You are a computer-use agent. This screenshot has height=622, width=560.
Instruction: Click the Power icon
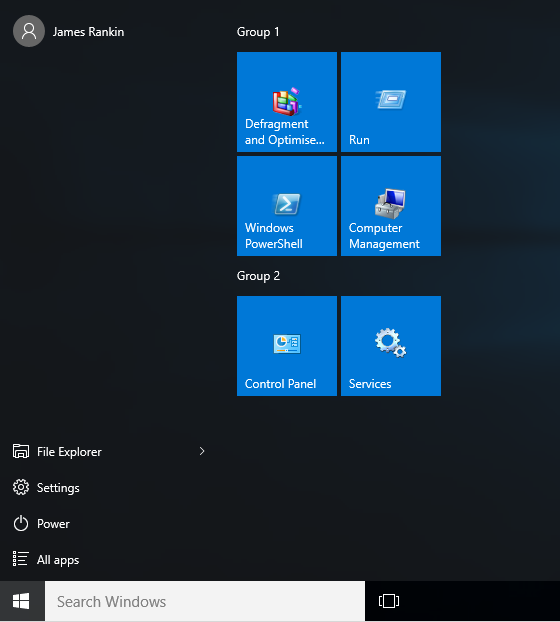tap(21, 523)
